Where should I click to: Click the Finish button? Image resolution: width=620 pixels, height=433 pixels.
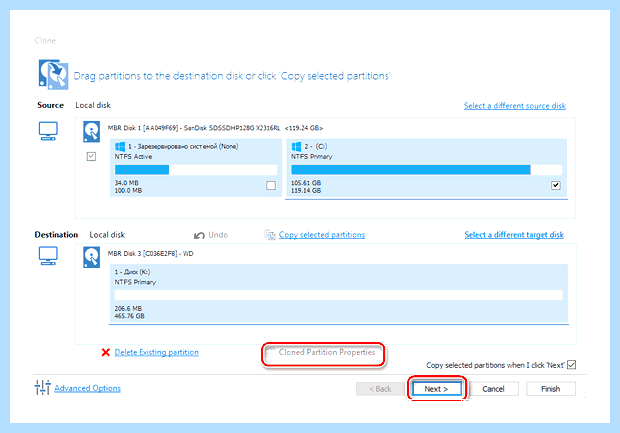550,389
